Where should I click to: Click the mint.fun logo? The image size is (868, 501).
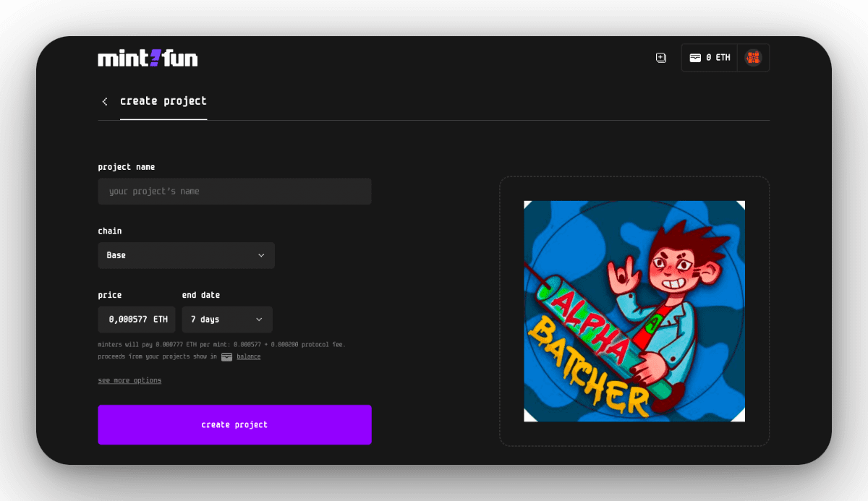pyautogui.click(x=148, y=59)
